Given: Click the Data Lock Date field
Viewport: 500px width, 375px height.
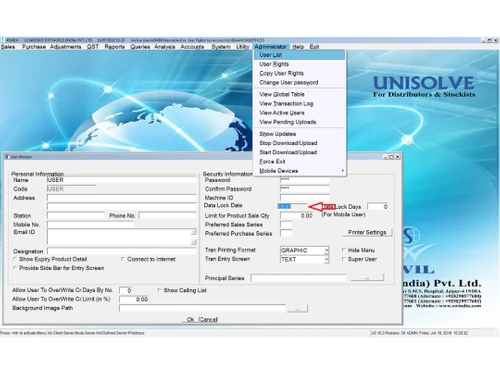Looking at the screenshot, I should point(292,206).
